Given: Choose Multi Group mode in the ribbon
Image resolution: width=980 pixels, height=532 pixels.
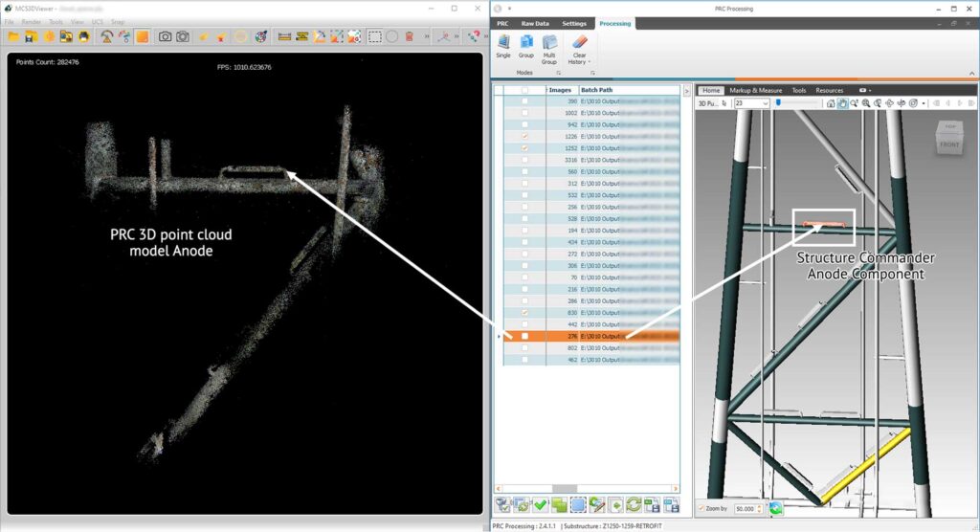Looking at the screenshot, I should (549, 47).
